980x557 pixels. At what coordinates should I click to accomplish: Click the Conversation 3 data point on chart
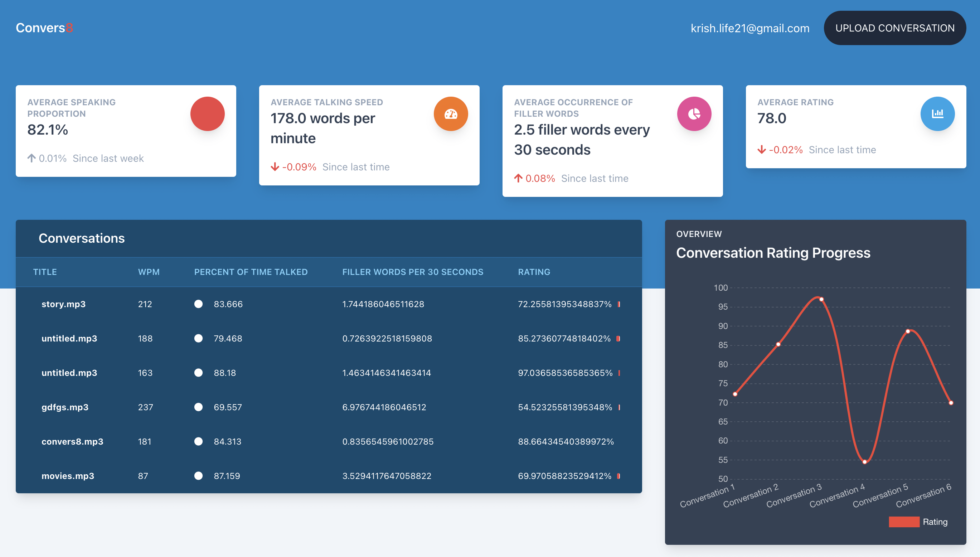tap(821, 299)
